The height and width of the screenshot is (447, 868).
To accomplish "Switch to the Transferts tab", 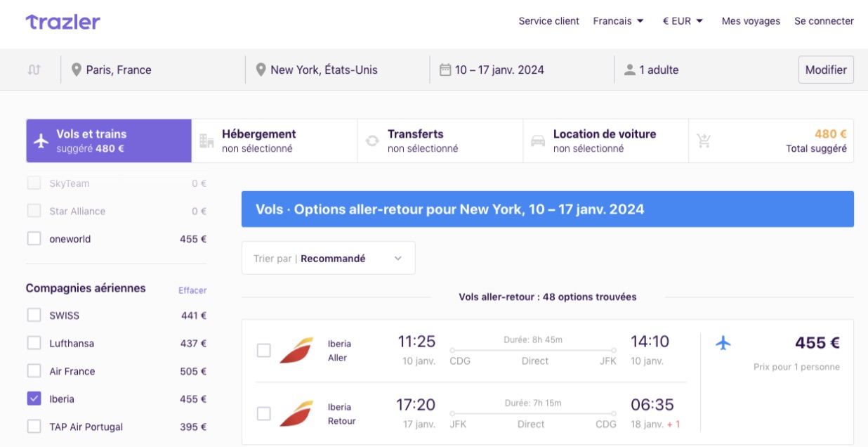I will coord(440,141).
